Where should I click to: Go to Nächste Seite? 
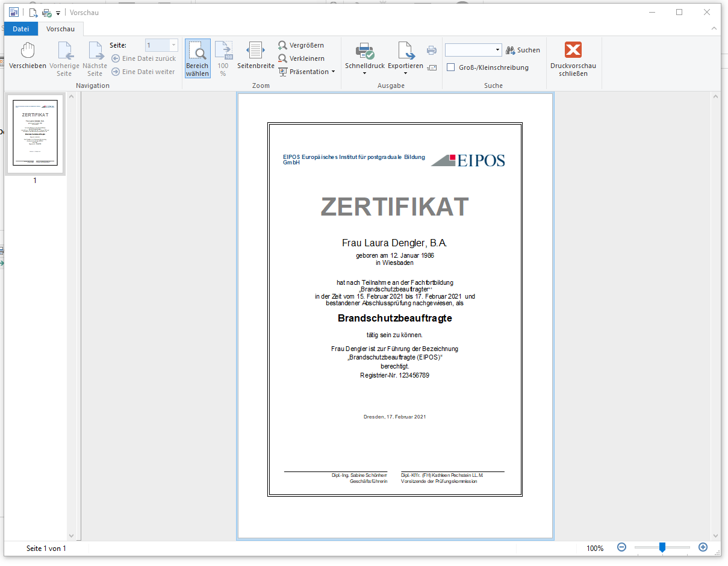pyautogui.click(x=95, y=59)
